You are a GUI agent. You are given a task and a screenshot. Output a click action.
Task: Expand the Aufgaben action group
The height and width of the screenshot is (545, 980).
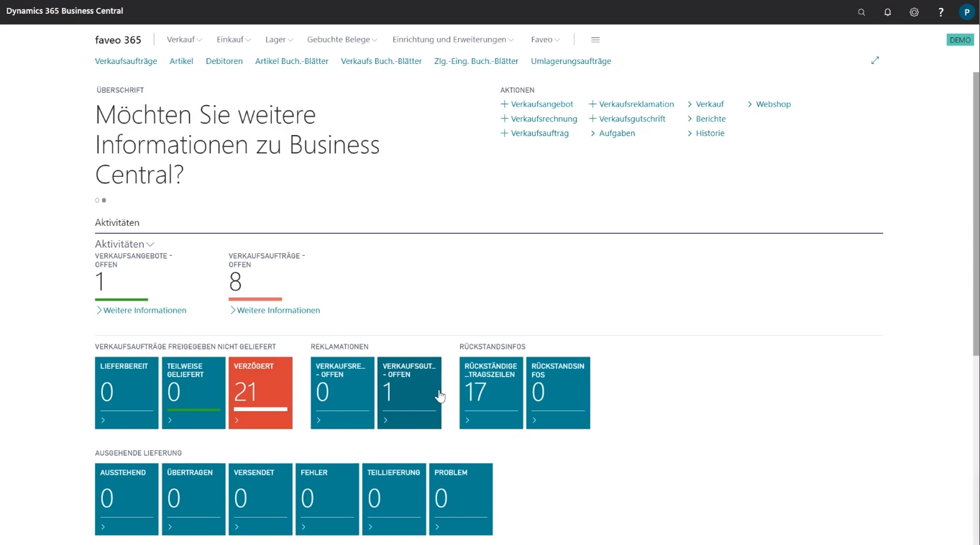612,133
